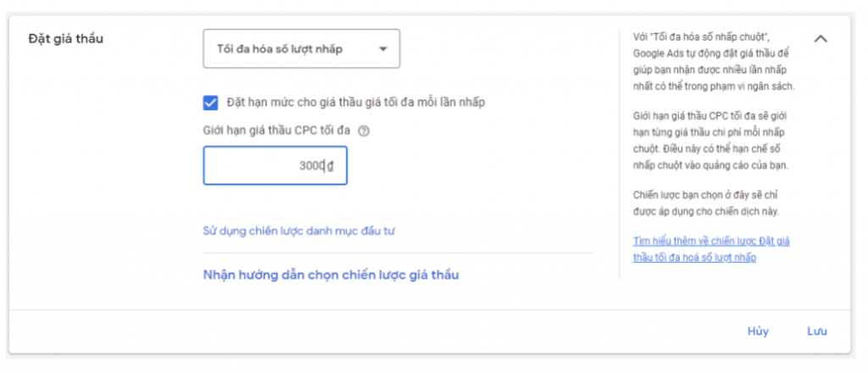The image size is (868, 373).
Task: Click the divider line above the guidance link
Action: [x=397, y=253]
